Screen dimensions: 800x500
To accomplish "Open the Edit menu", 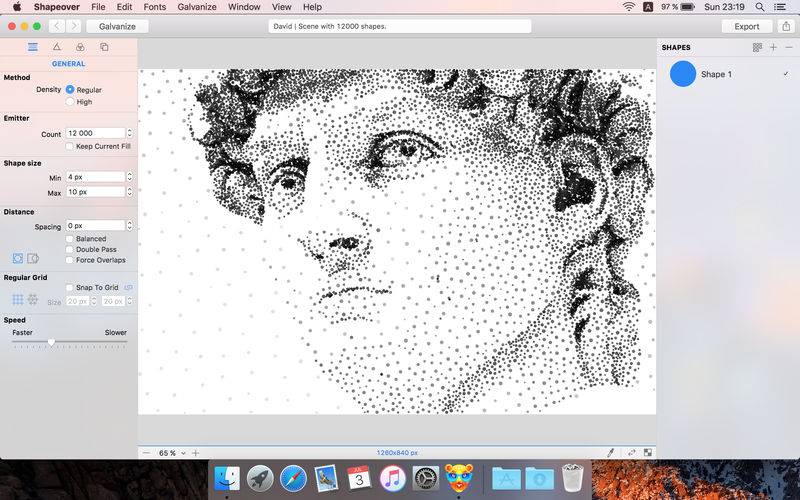I will pos(124,7).
